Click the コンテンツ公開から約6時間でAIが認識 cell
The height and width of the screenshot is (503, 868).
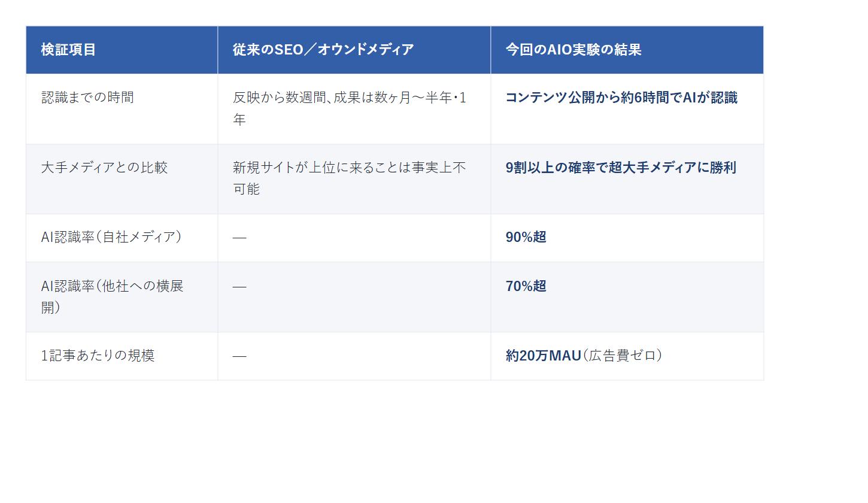coord(627,109)
